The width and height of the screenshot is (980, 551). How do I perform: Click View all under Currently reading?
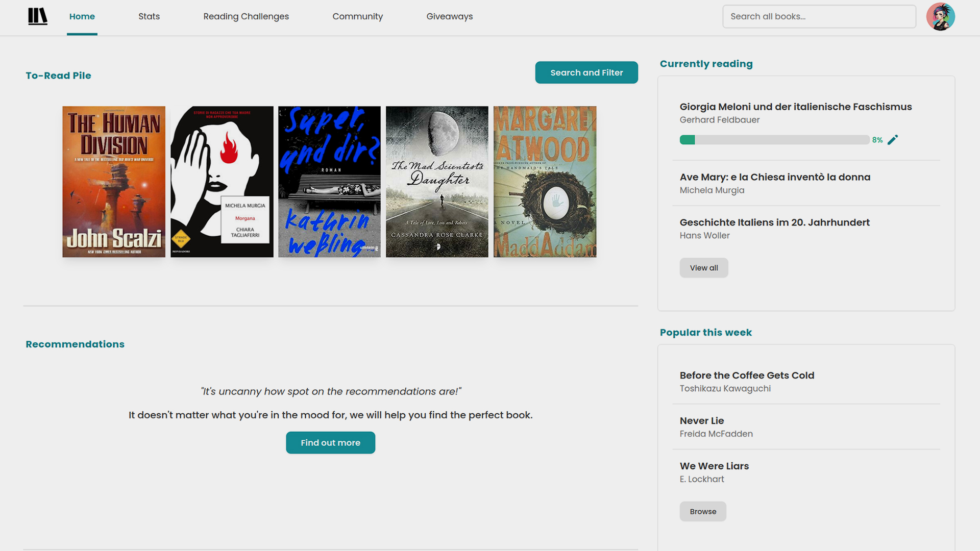(703, 268)
